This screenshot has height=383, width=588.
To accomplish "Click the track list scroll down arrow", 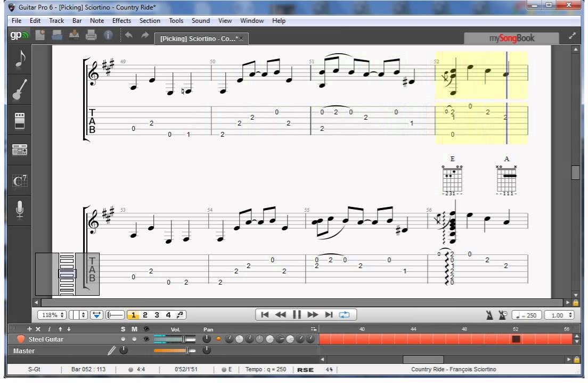I will (576, 342).
